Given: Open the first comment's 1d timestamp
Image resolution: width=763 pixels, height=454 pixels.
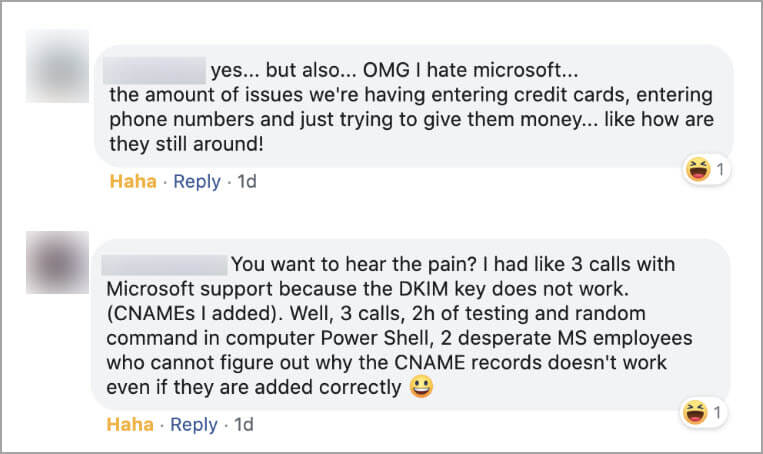Looking at the screenshot, I should pos(246,182).
